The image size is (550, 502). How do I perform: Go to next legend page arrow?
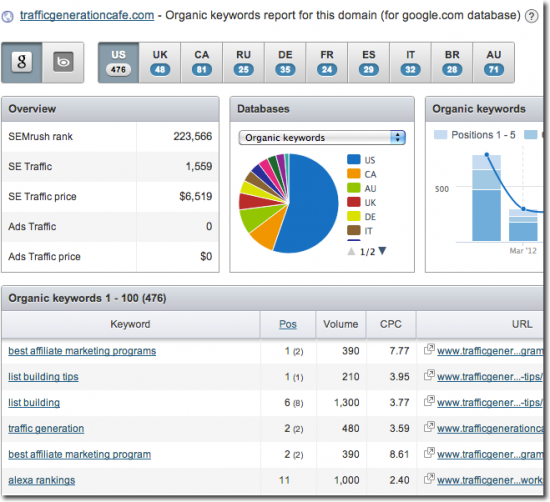coord(382,251)
